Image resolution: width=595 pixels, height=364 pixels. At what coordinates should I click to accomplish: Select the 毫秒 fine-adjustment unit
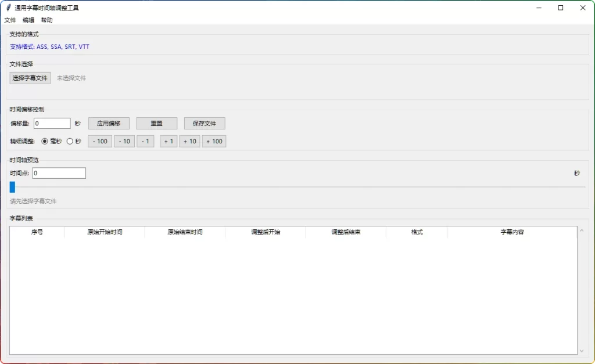(45, 141)
